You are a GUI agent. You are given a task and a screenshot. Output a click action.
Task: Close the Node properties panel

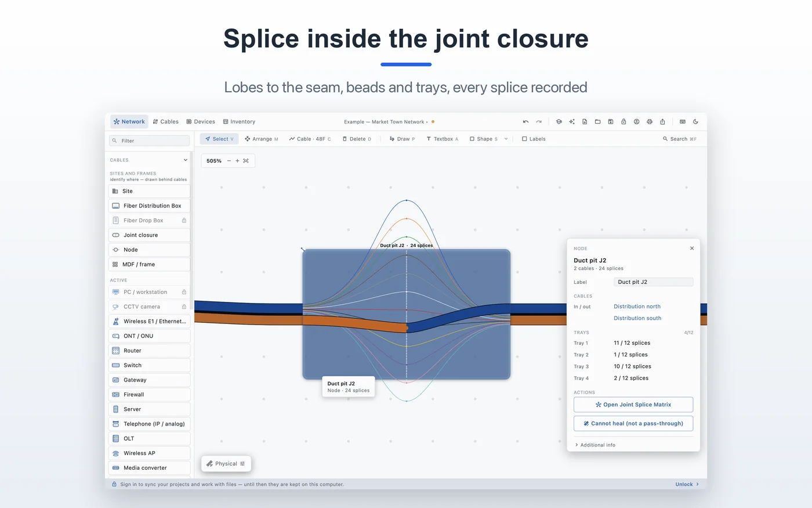[x=692, y=248]
